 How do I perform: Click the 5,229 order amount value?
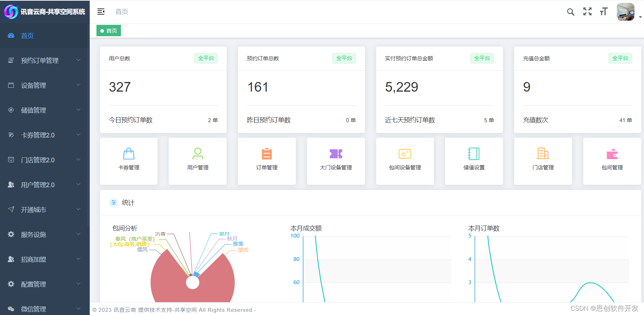[x=402, y=87]
